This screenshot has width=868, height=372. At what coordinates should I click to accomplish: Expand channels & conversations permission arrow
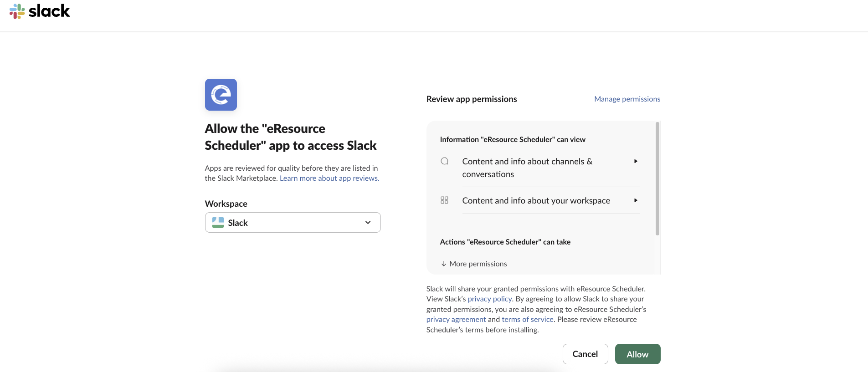(x=636, y=161)
